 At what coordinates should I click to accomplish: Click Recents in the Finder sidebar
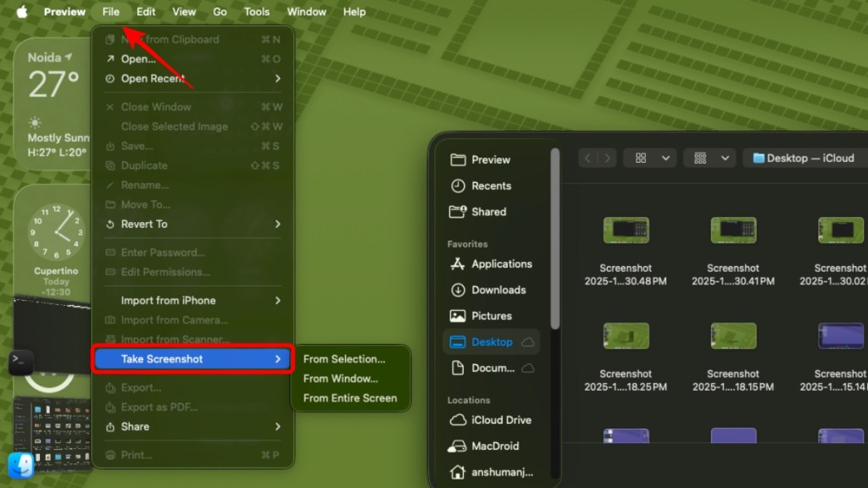[491, 186]
